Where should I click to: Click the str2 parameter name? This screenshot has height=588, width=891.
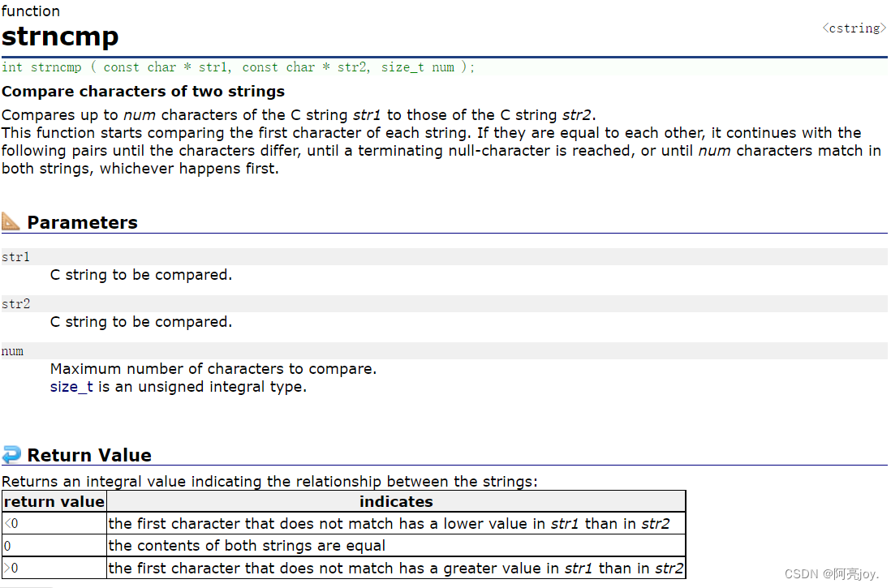coord(15,304)
